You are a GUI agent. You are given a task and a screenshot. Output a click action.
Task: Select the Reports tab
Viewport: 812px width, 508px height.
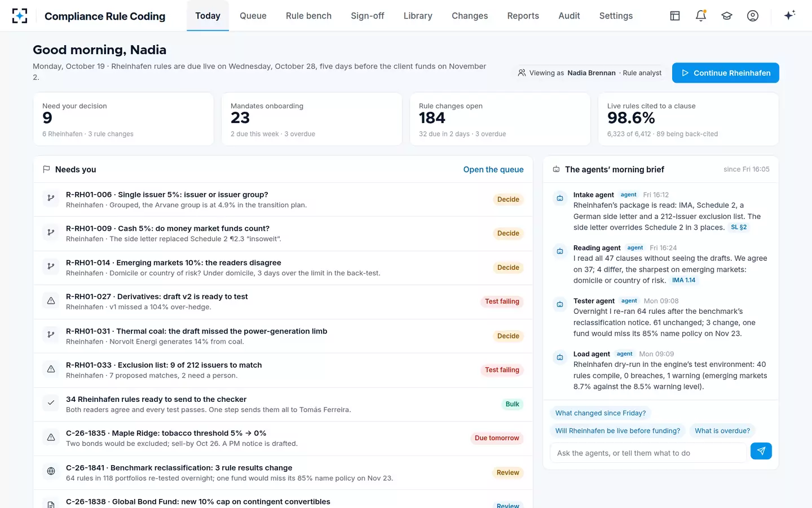[x=523, y=16]
